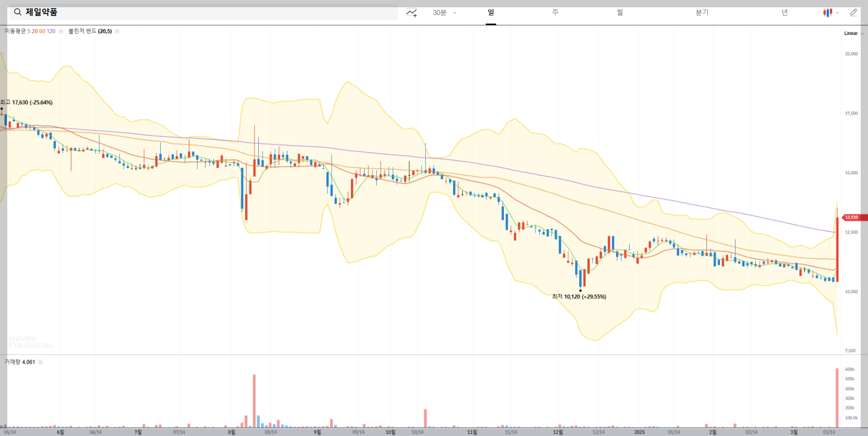
Task: Click the 08/14 date axis label
Action: click(x=271, y=432)
